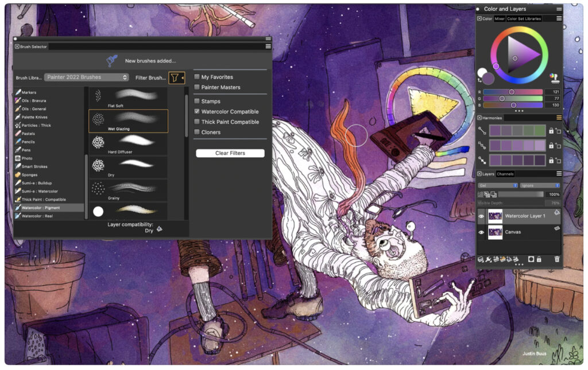Create a new layer mask
Viewport: 588px width, 370px height.
tap(531, 259)
